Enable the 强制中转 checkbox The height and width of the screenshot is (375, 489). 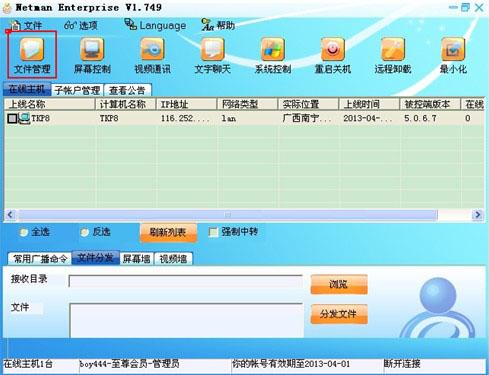[x=213, y=232]
